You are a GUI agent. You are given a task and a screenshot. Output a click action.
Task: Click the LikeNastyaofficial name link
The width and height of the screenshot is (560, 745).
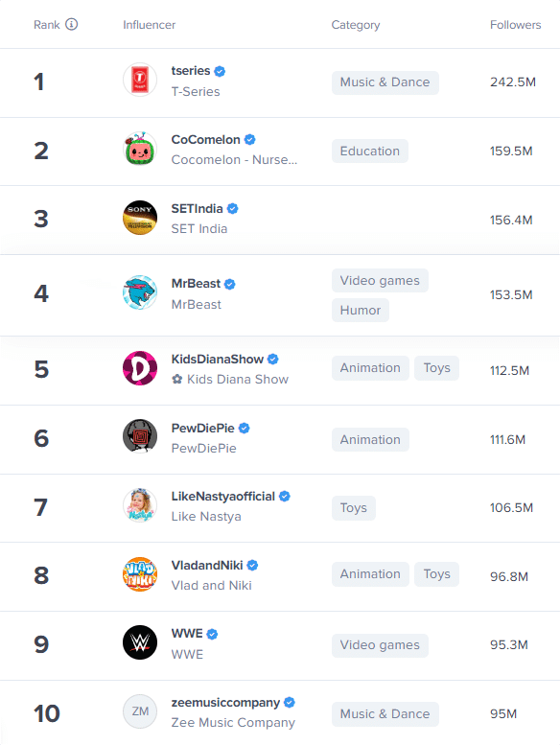tap(222, 496)
